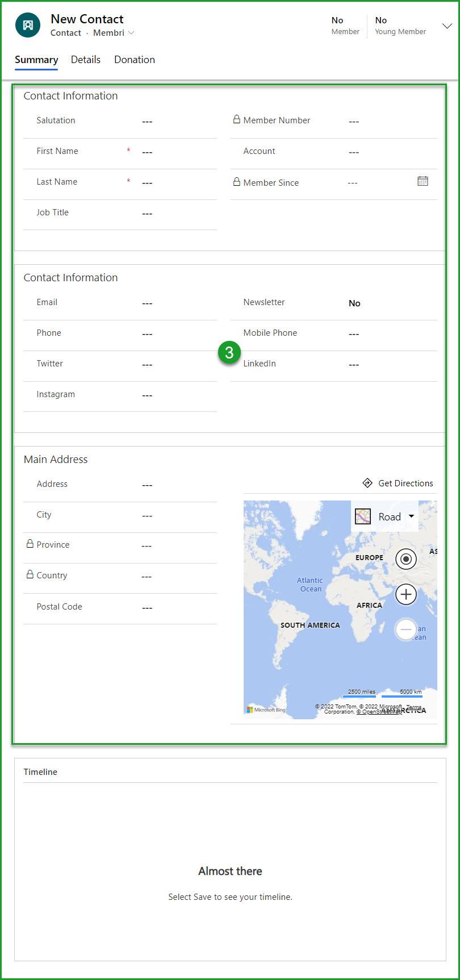This screenshot has height=980, width=460.
Task: Click the Road map style icon
Action: click(363, 516)
